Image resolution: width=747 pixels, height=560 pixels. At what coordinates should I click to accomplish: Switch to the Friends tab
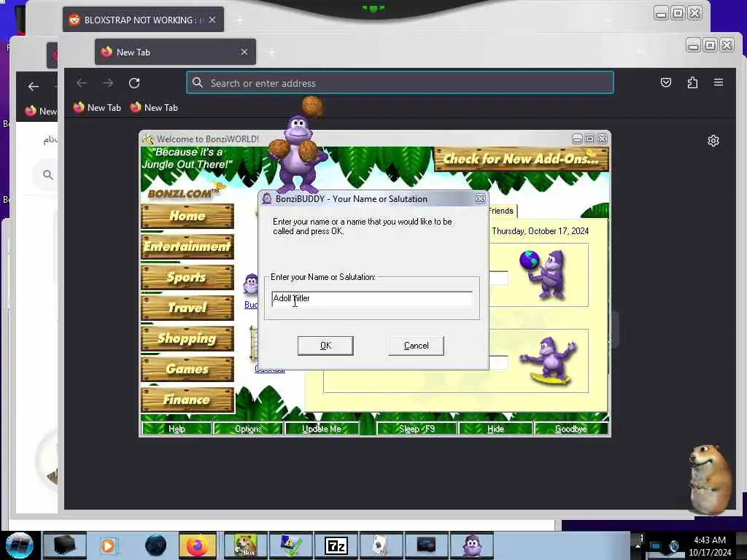pyautogui.click(x=500, y=211)
